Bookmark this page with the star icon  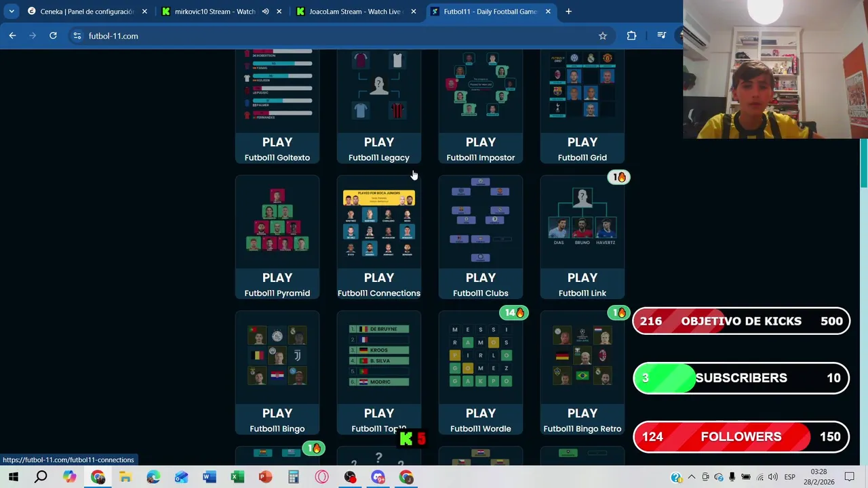click(x=602, y=36)
